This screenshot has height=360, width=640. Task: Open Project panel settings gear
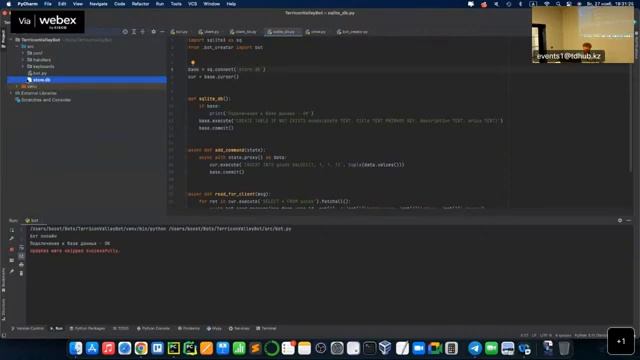(153, 31)
